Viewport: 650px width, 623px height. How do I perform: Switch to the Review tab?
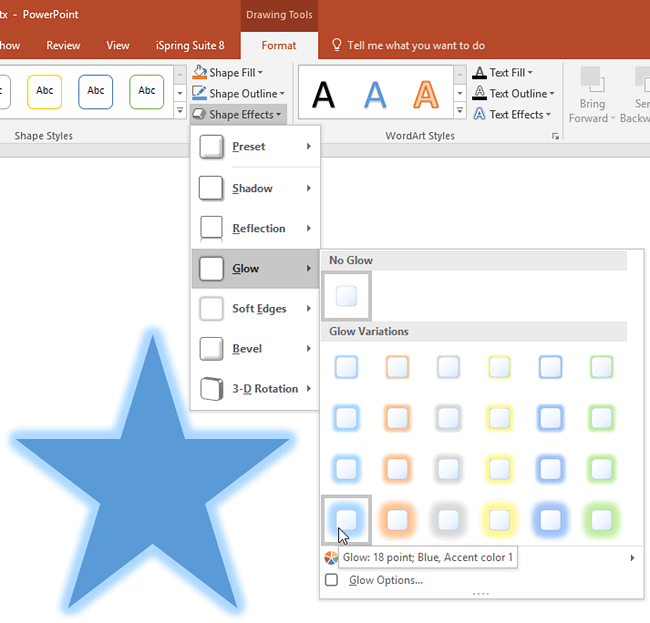tap(63, 45)
